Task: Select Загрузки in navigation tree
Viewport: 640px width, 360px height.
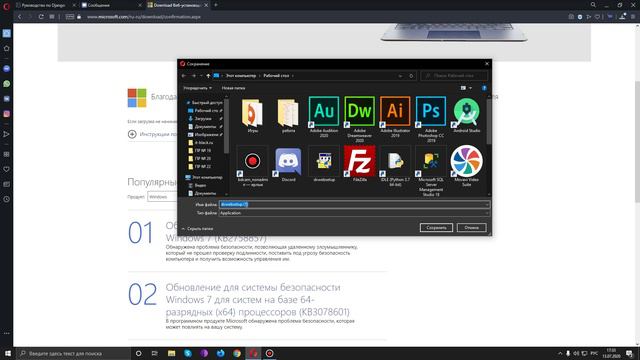Action: [x=204, y=118]
